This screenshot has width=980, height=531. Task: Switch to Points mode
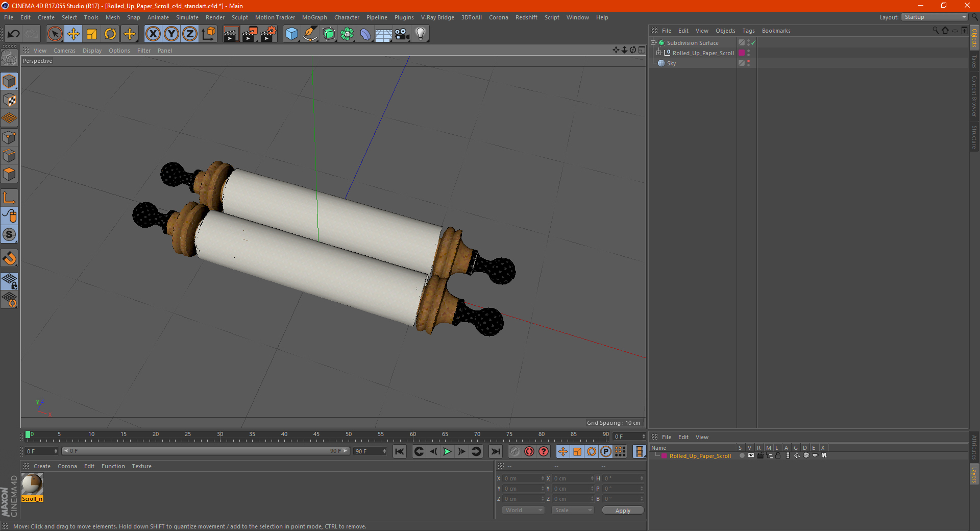click(10, 137)
